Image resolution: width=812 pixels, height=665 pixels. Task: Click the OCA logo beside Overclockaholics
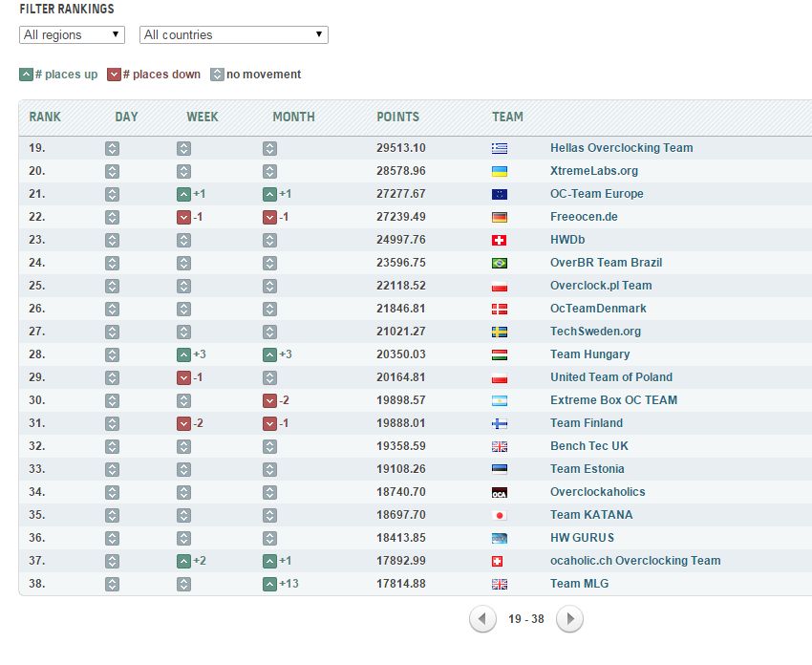(x=500, y=492)
